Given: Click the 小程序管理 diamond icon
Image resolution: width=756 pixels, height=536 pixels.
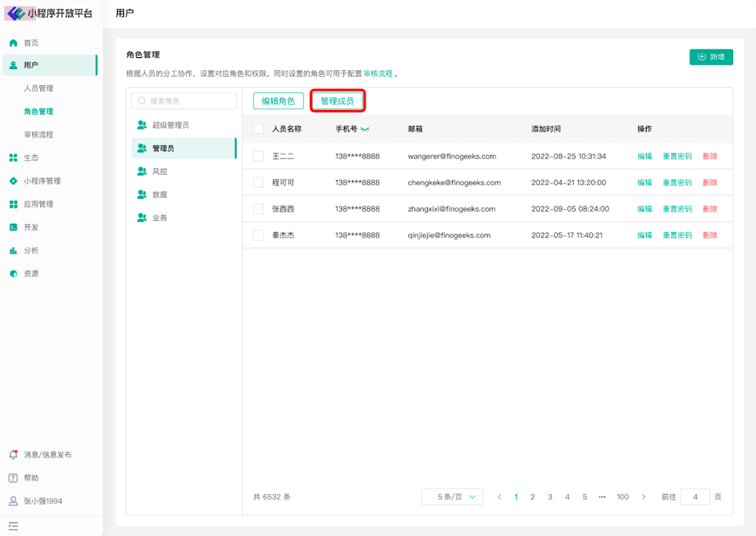Looking at the screenshot, I should click(14, 181).
